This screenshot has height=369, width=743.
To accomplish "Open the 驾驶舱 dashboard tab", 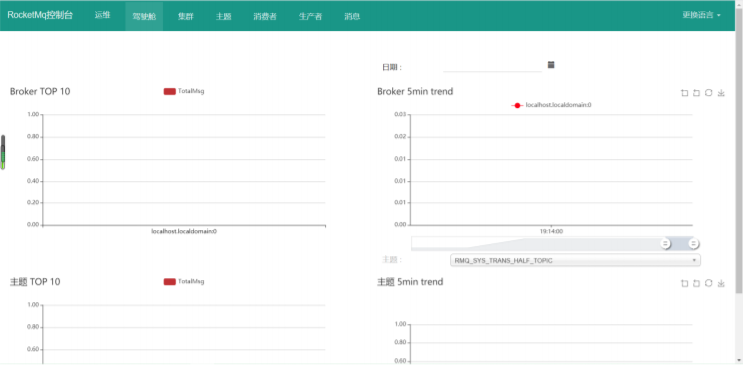I will (x=144, y=16).
